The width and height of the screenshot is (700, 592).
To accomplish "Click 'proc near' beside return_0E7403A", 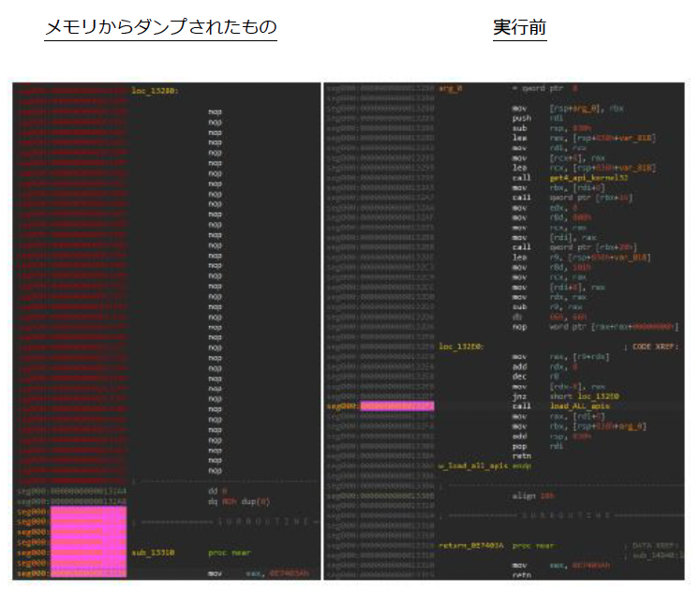I will click(x=532, y=545).
